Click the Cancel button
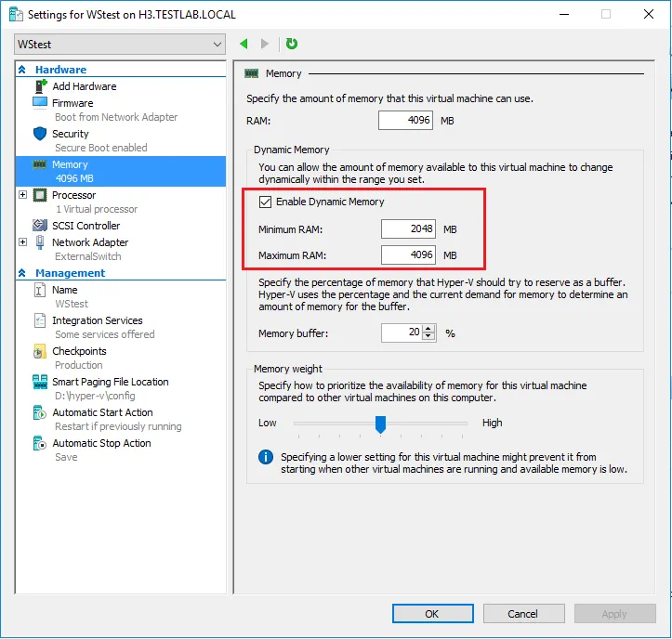 (523, 614)
